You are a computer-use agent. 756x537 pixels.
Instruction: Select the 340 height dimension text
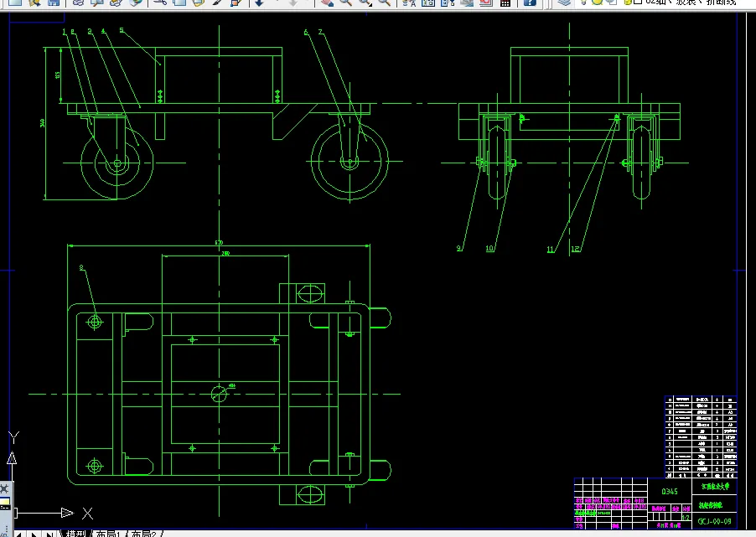coord(43,123)
